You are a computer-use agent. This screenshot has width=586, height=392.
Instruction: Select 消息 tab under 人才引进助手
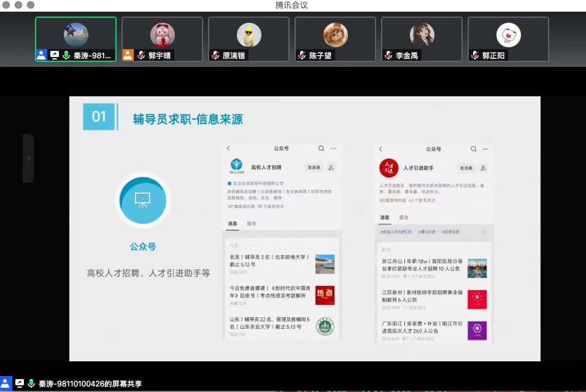[385, 218]
